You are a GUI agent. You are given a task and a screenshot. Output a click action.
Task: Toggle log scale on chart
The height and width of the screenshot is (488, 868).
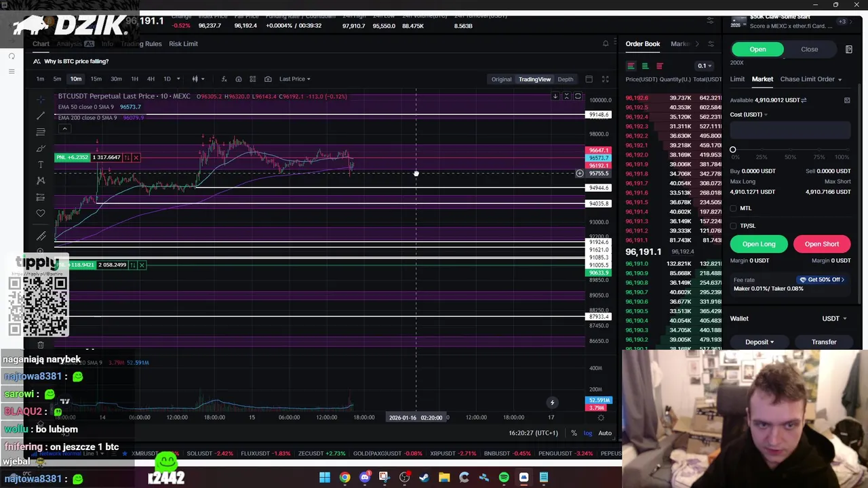(x=588, y=433)
